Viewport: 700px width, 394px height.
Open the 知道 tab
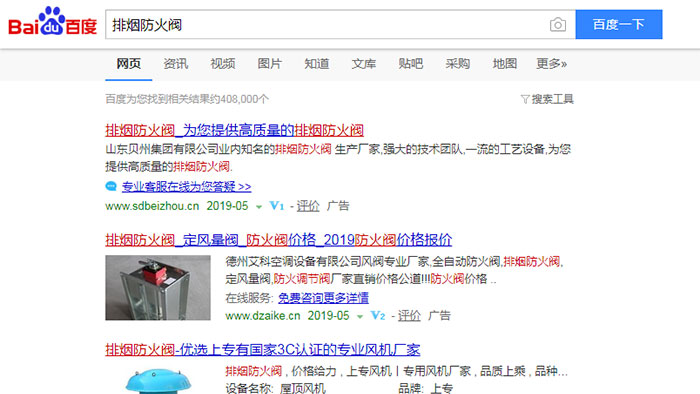click(x=317, y=64)
